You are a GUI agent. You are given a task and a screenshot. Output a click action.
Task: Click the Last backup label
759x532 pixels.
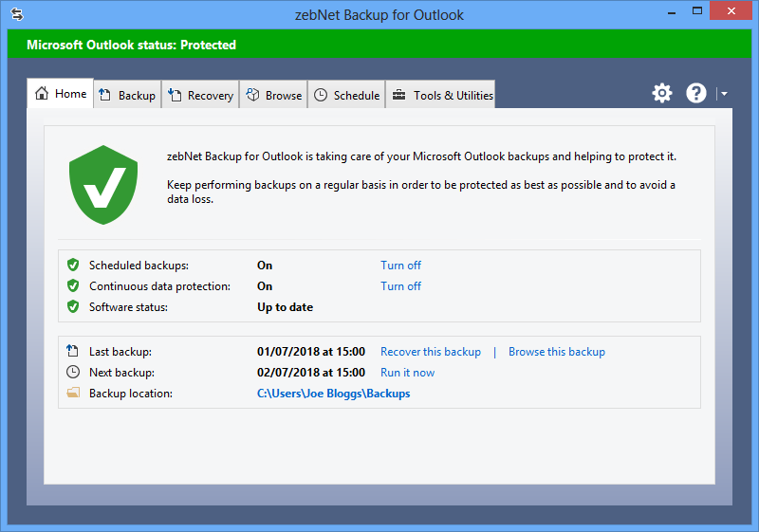(120, 352)
